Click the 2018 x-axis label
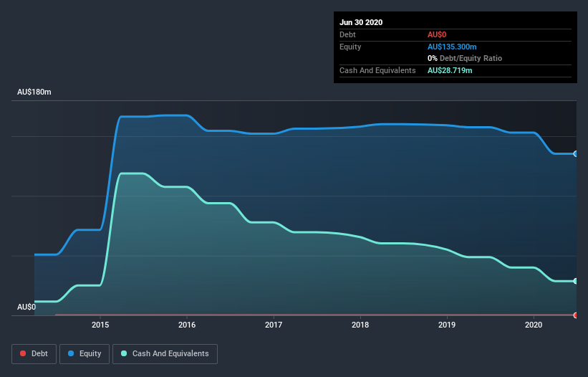 click(360, 325)
